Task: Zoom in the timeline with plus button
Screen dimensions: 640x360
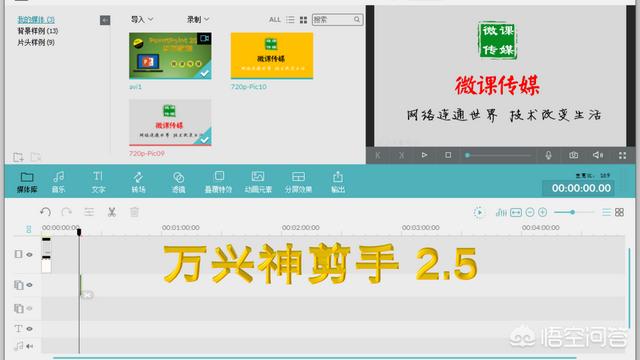Action: [x=542, y=212]
